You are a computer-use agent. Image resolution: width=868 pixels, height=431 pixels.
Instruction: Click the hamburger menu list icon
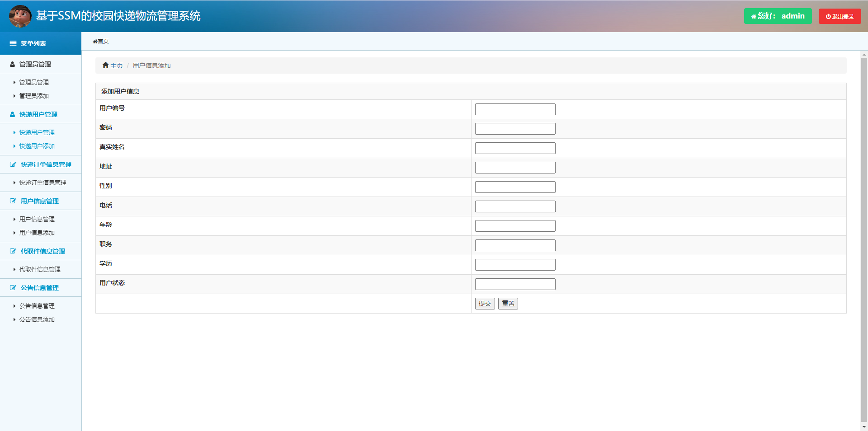click(x=13, y=43)
